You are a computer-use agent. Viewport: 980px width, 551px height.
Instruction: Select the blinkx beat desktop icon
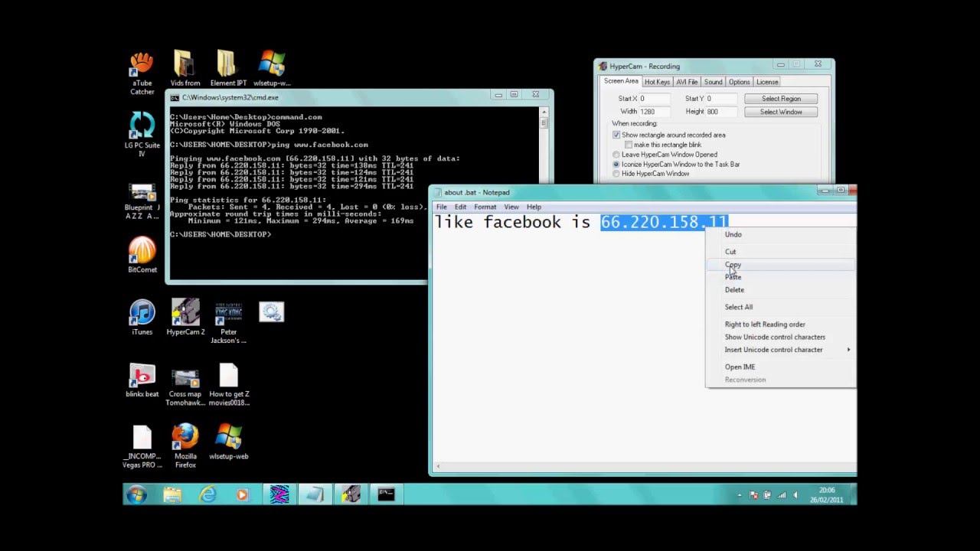(142, 380)
